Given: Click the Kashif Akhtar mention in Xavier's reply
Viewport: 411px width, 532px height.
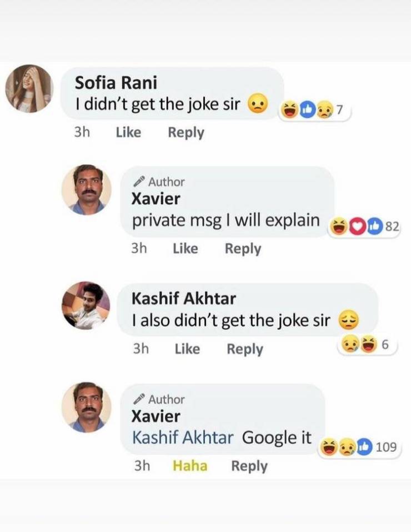Looking at the screenshot, I should pyautogui.click(x=183, y=438).
